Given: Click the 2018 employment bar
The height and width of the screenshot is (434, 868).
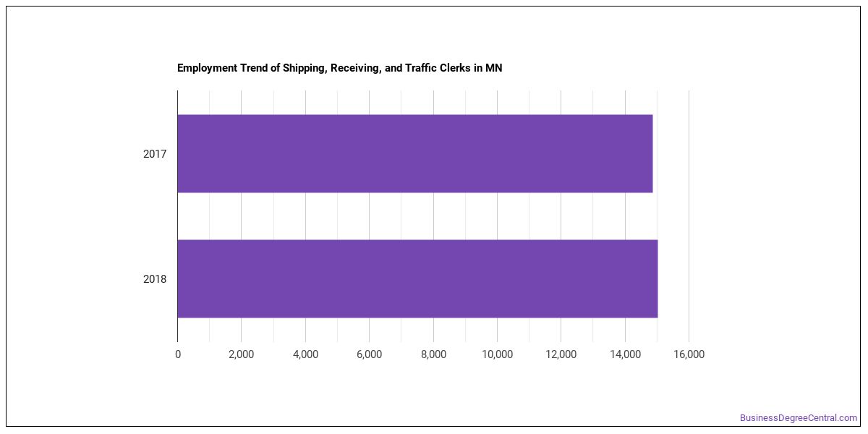Looking at the screenshot, I should (x=417, y=278).
